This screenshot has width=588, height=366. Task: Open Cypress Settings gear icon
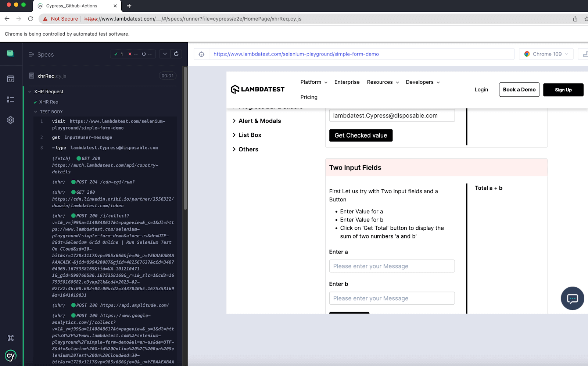click(11, 120)
